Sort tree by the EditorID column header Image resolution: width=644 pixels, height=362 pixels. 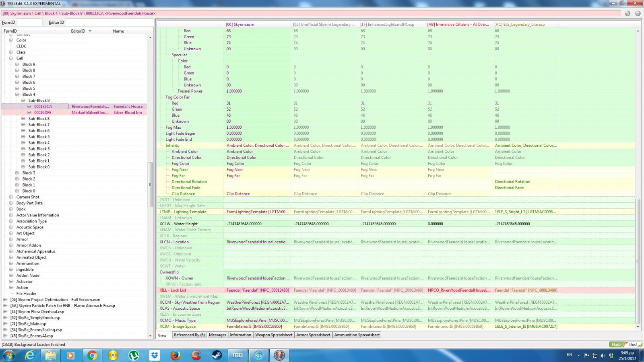coord(90,31)
